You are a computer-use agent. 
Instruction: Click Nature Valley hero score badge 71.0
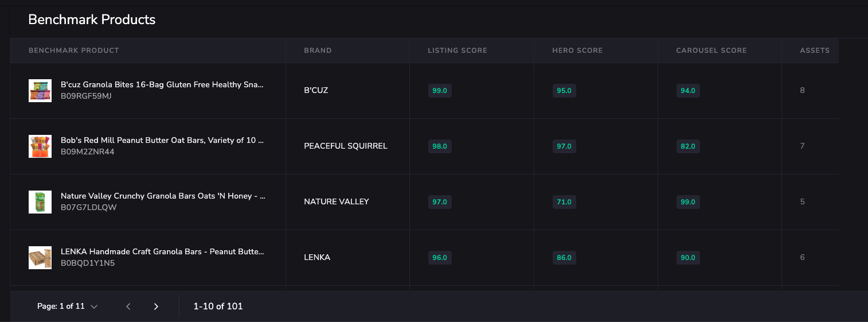[x=564, y=202]
